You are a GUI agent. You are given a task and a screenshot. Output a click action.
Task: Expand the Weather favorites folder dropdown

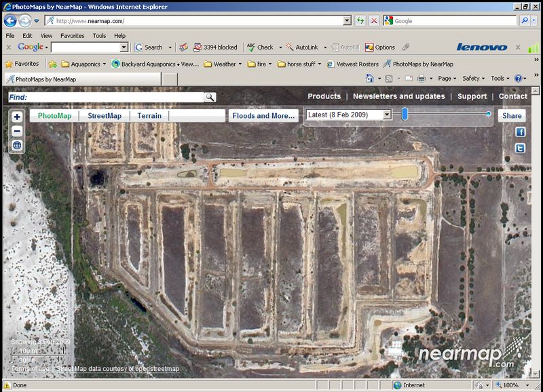click(x=224, y=64)
